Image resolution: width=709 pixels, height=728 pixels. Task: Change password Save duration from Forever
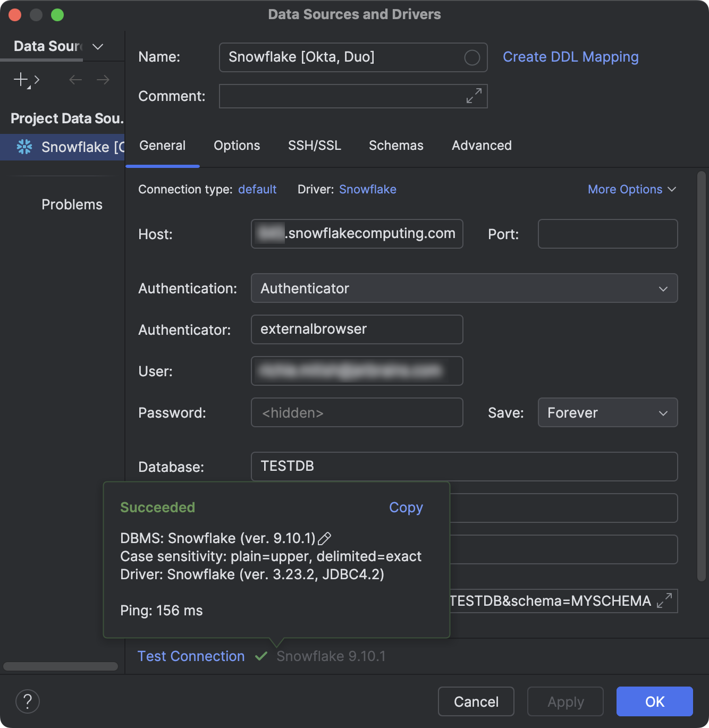pyautogui.click(x=607, y=412)
